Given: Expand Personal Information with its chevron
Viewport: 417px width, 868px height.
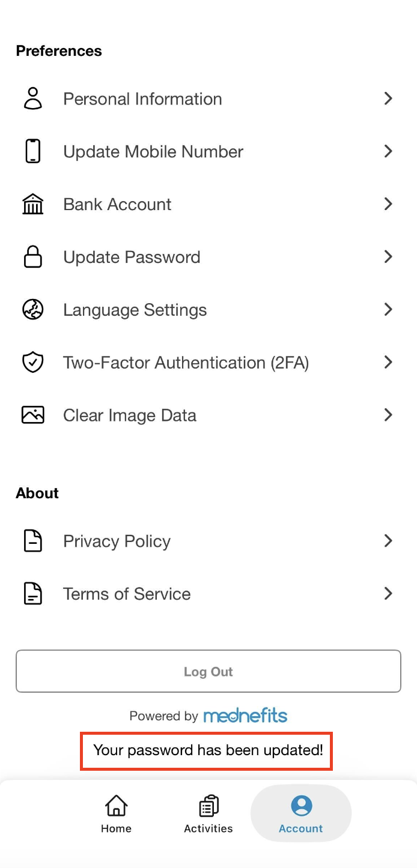Looking at the screenshot, I should coord(388,98).
